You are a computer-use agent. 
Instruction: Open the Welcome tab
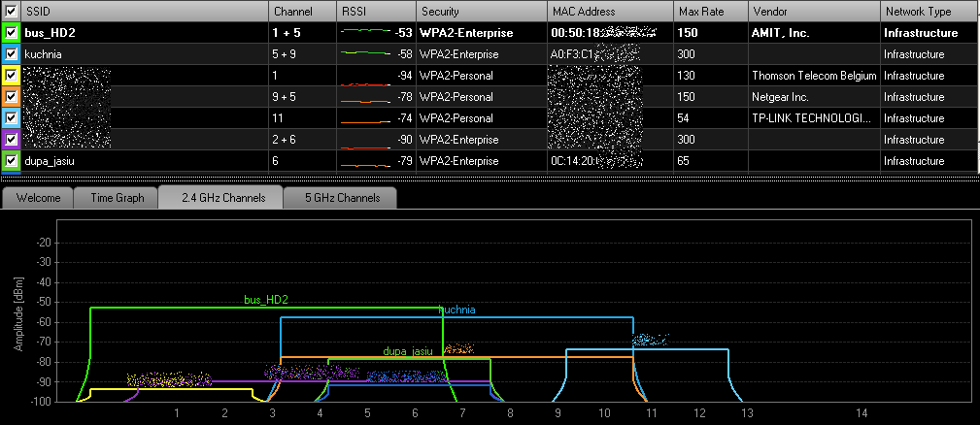(38, 198)
